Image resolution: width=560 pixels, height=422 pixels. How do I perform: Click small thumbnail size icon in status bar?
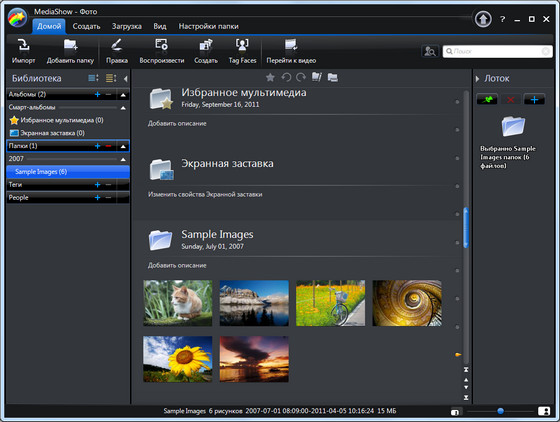(455, 412)
